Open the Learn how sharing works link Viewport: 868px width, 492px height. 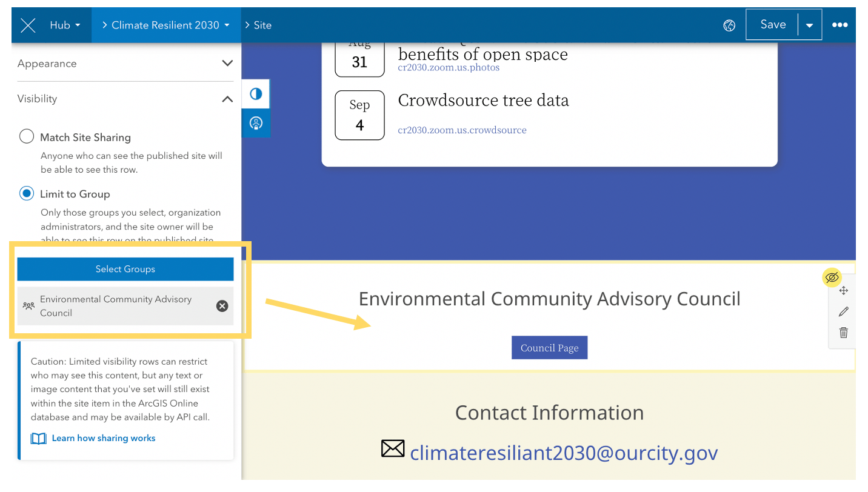point(104,438)
